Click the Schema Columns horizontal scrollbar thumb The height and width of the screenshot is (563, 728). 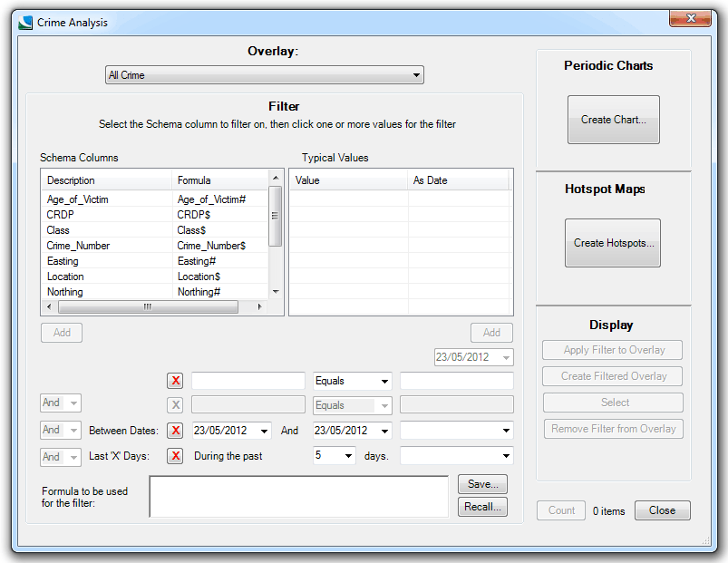tap(148, 306)
